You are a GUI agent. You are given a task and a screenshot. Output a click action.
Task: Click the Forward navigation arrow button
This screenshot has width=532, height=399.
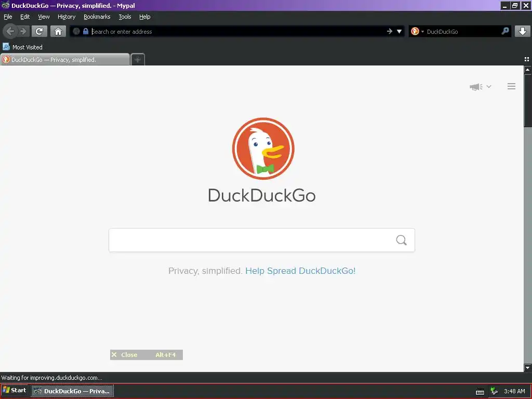tap(23, 32)
